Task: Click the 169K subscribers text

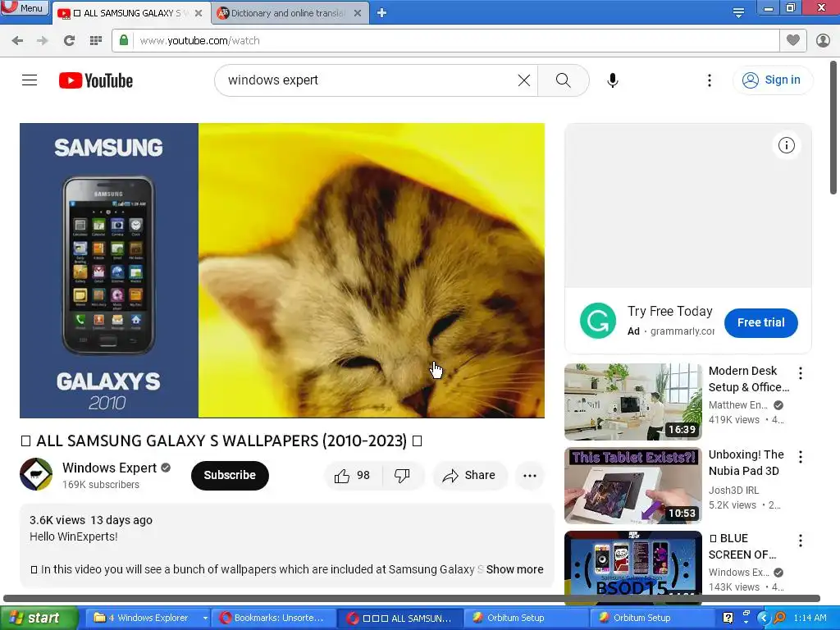Action: [101, 485]
